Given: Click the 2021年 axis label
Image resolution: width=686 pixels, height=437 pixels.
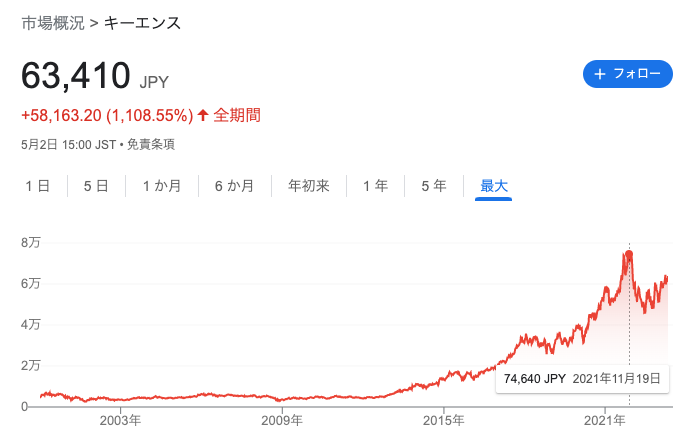Looking at the screenshot, I should (605, 420).
